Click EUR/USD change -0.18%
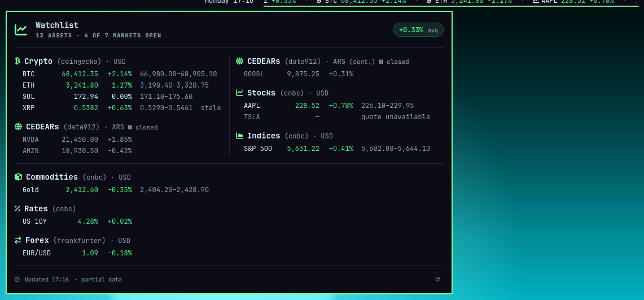644x300 pixels. (120, 253)
